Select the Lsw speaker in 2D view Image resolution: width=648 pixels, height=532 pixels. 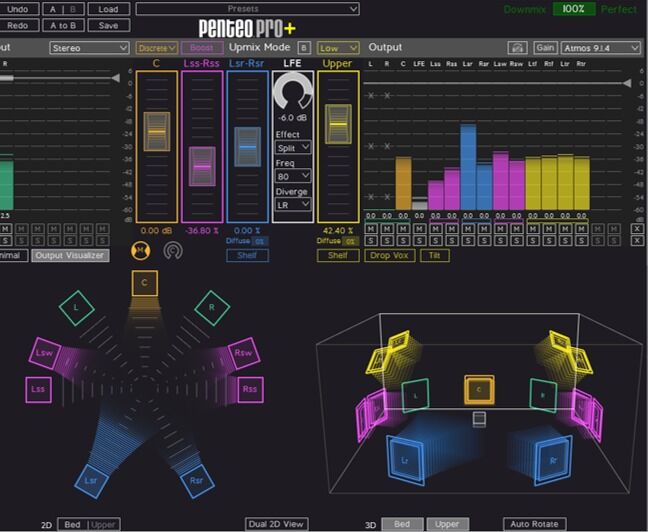click(x=44, y=352)
